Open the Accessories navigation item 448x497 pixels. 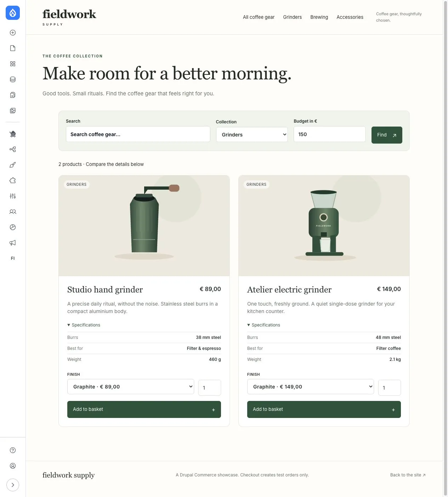pos(350,17)
